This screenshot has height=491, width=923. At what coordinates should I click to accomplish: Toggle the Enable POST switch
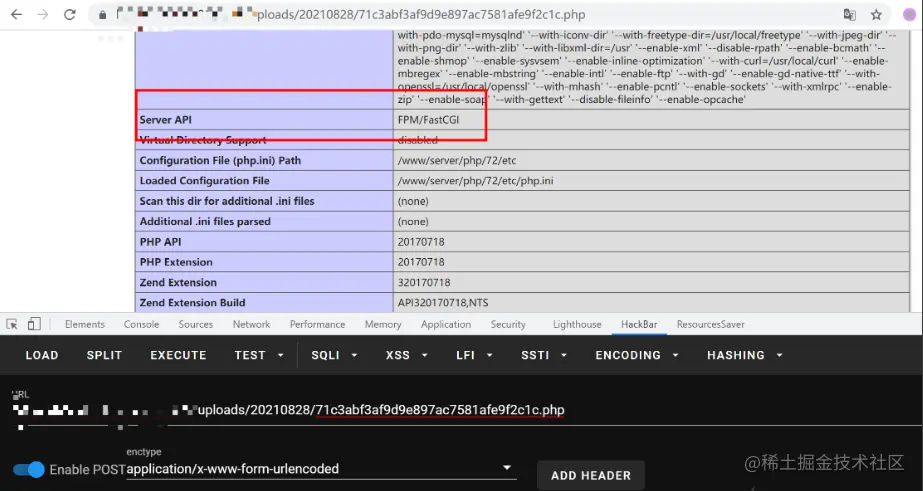(x=28, y=469)
